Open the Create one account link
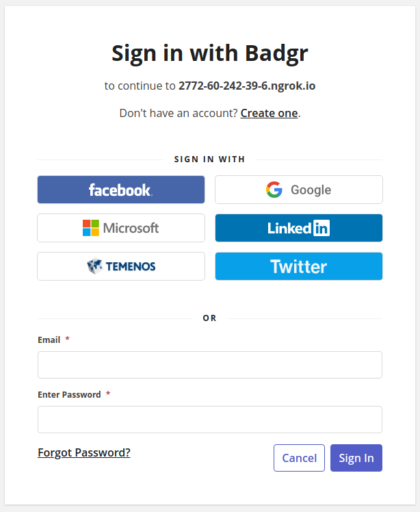 (270, 113)
